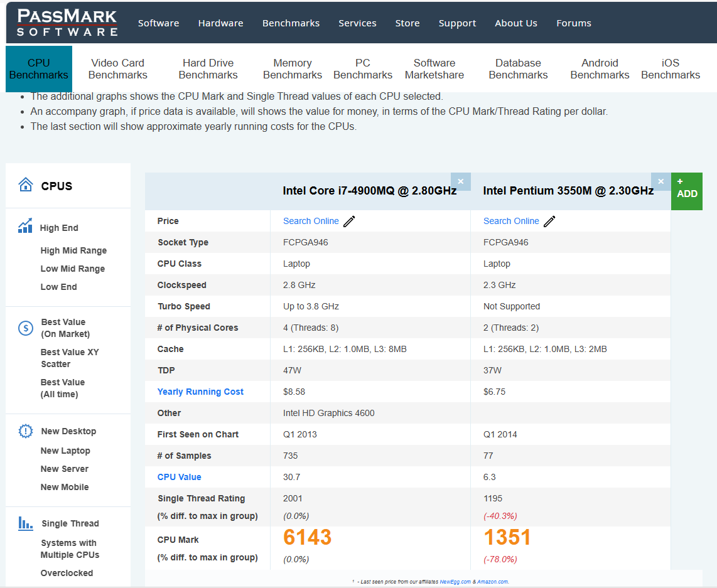Viewport: 717px width, 588px height.
Task: Switch to Software Marketshare tab
Action: pos(434,69)
